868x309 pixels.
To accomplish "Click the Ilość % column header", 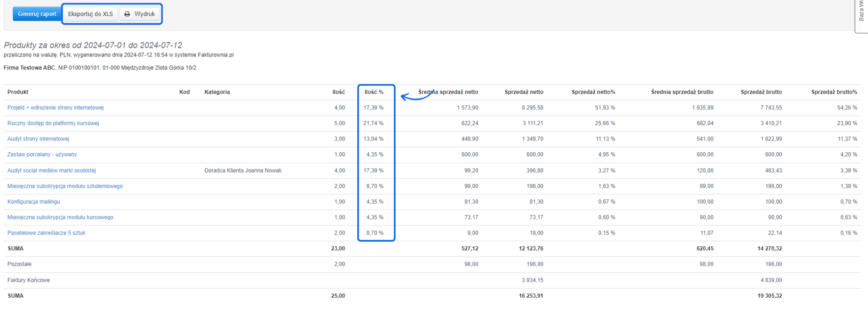I will [x=374, y=92].
